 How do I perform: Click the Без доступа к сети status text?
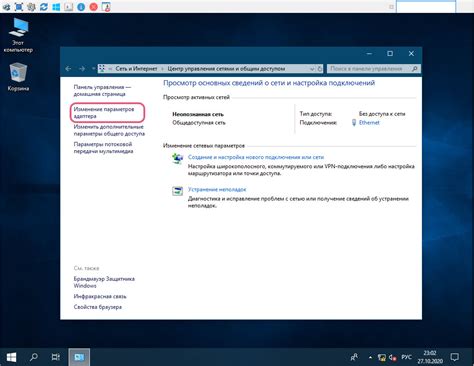pos(382,114)
